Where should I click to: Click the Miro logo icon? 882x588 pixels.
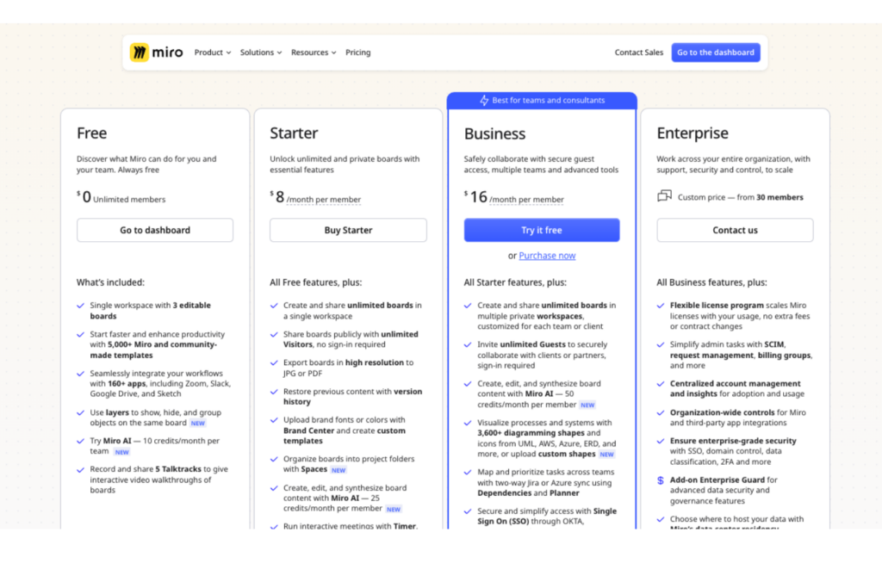(140, 53)
